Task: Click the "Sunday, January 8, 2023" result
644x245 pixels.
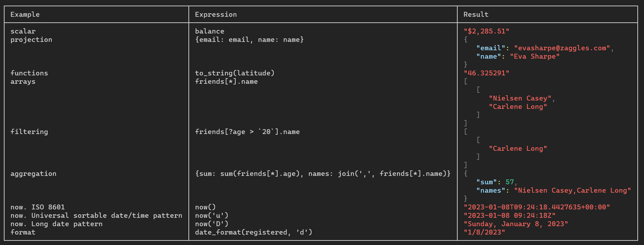Action: 516,224
